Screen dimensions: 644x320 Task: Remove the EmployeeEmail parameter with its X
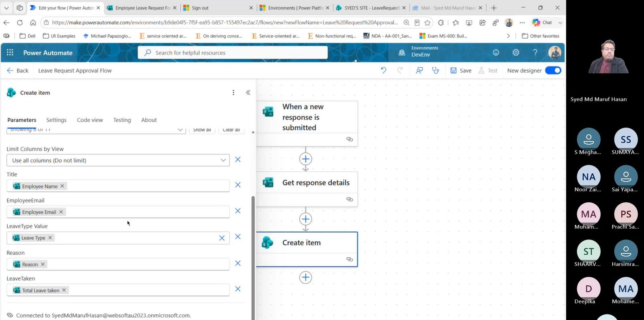coord(238,211)
